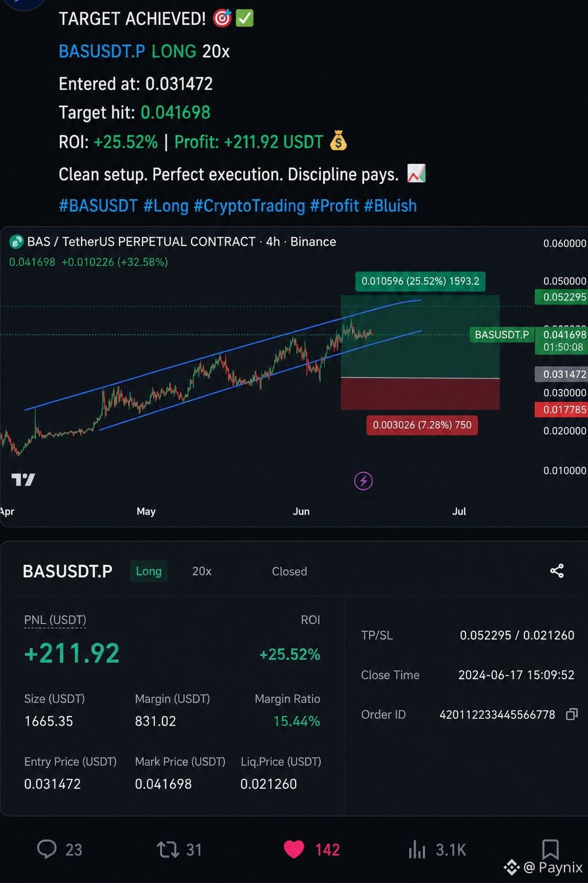
Task: Click the Jun label on time axis
Action: click(301, 511)
